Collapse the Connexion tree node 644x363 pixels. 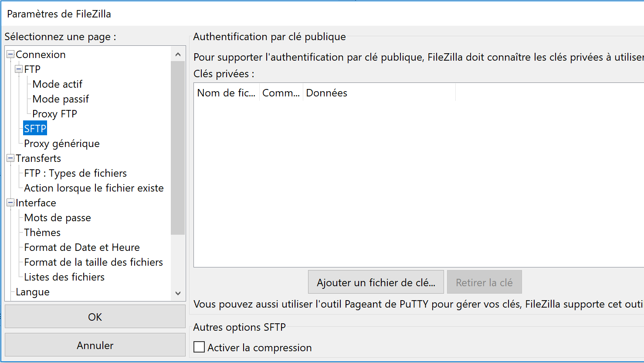(x=11, y=55)
